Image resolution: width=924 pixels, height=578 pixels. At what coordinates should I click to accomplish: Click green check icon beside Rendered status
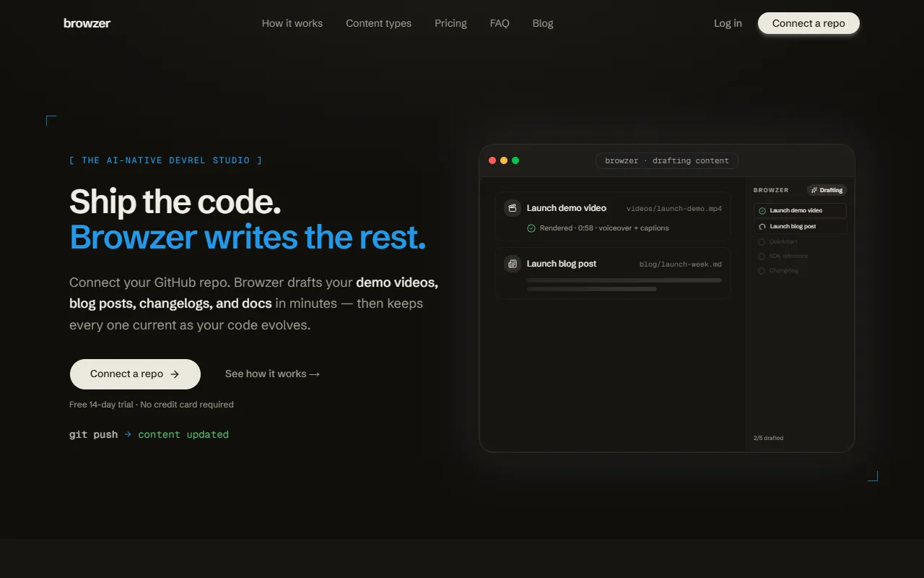(x=531, y=228)
